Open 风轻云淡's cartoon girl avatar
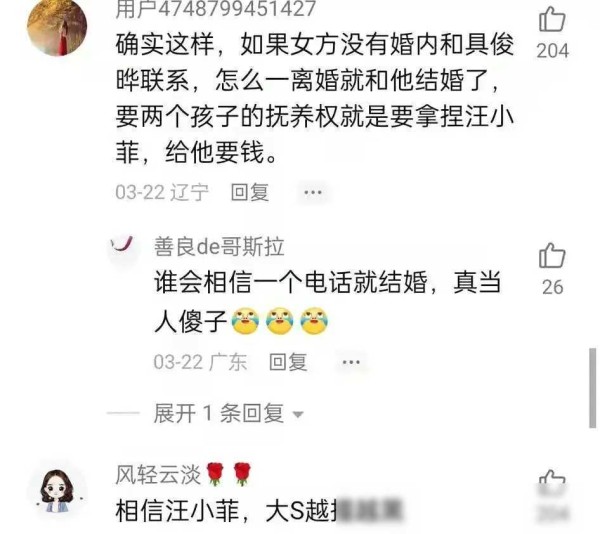600x534 pixels. [57, 492]
